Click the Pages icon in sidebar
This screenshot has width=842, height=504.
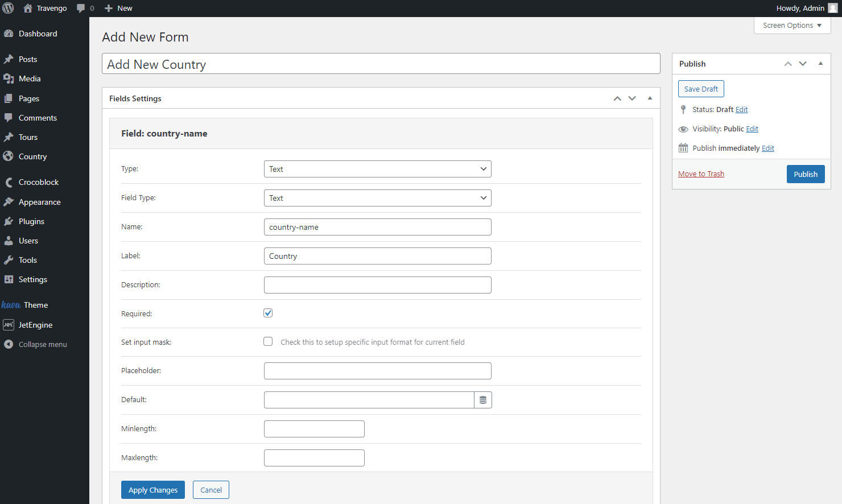pyautogui.click(x=9, y=98)
